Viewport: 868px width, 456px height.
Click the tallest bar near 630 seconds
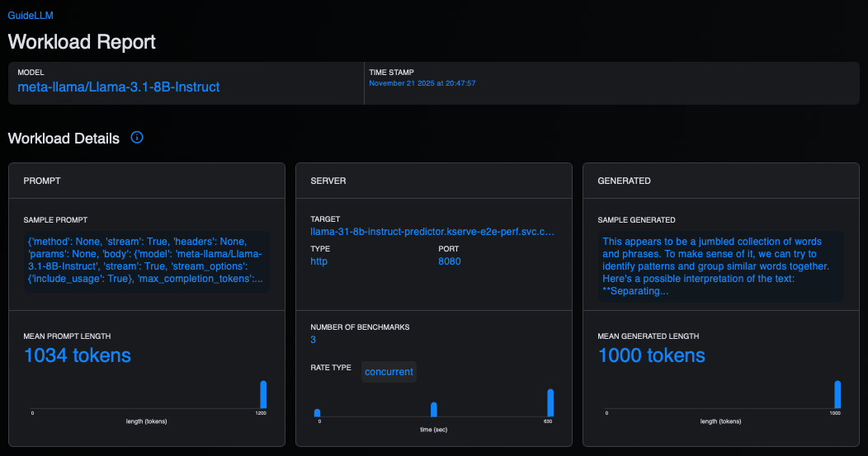pos(550,403)
